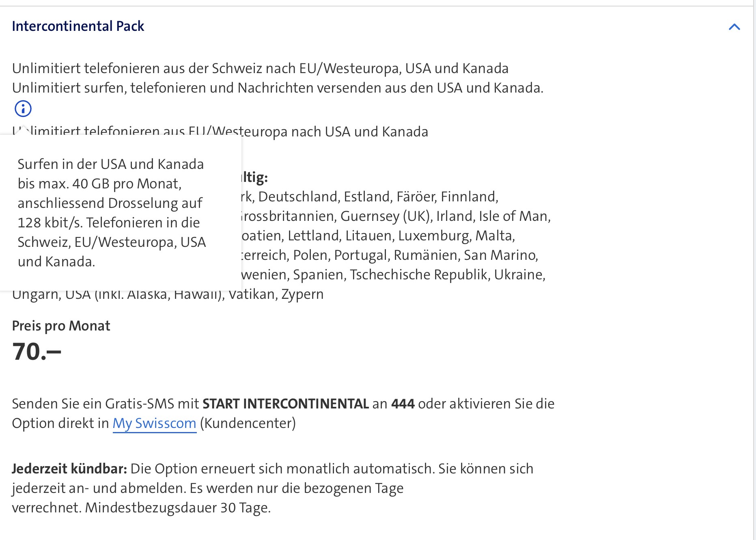Screen dimensions: 756x540
Task: Click the Intercontinental Pack heading
Action: pyautogui.click(x=78, y=26)
